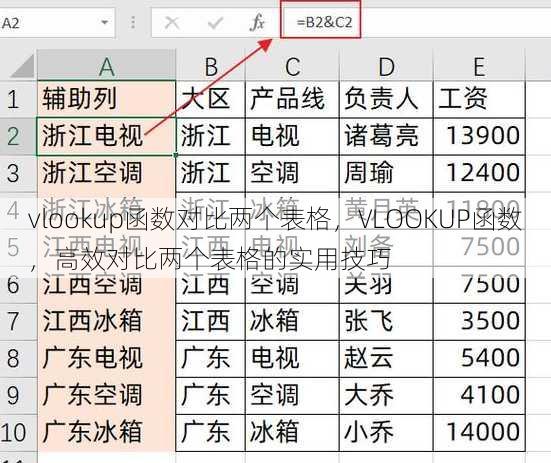Open the Name Box dropdown arrow

[104, 23]
